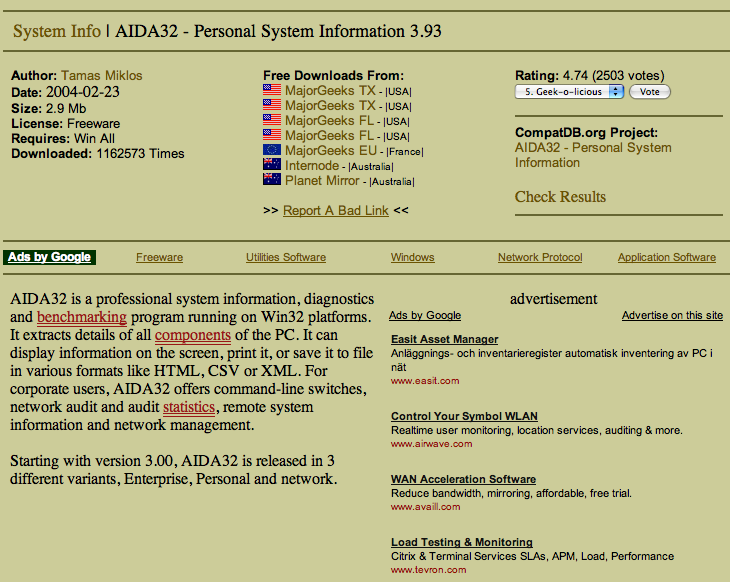Click the Vote button
The width and height of the screenshot is (730, 582).
click(649, 92)
